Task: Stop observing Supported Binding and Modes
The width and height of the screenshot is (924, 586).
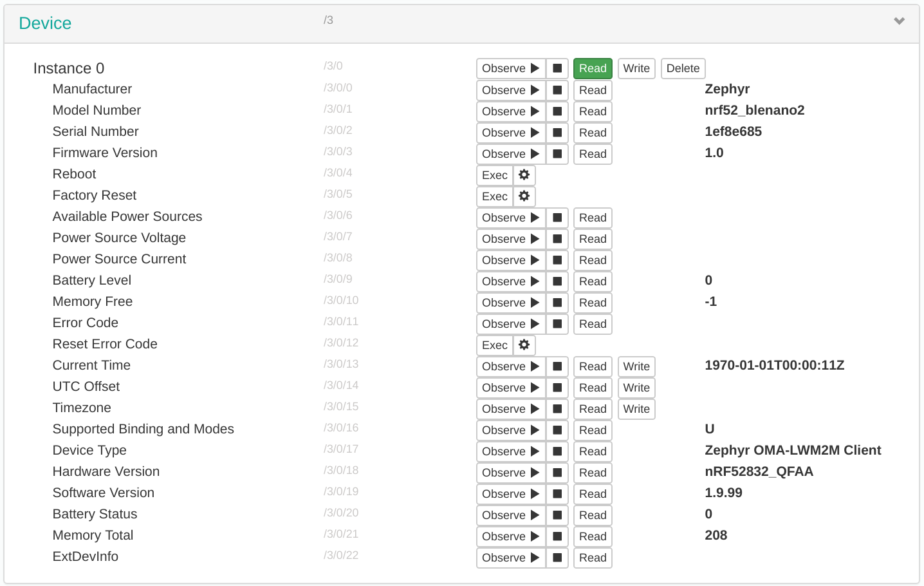Action: click(557, 430)
